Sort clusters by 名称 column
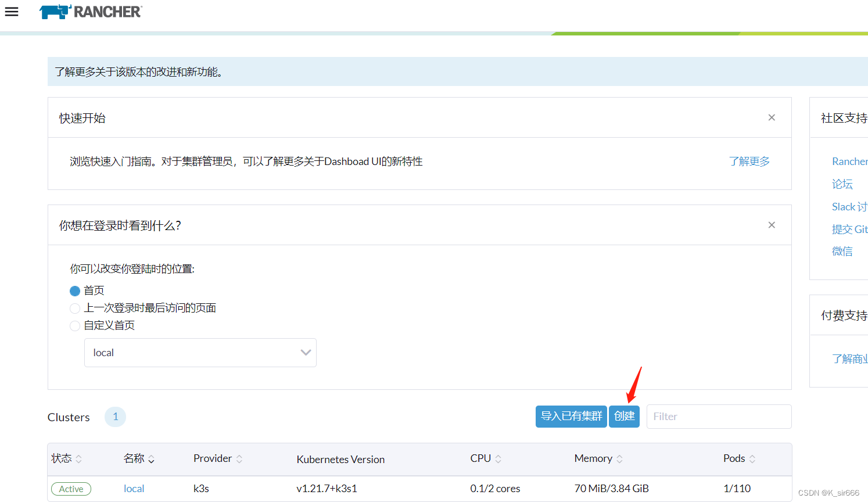The image size is (868, 502). (x=139, y=459)
